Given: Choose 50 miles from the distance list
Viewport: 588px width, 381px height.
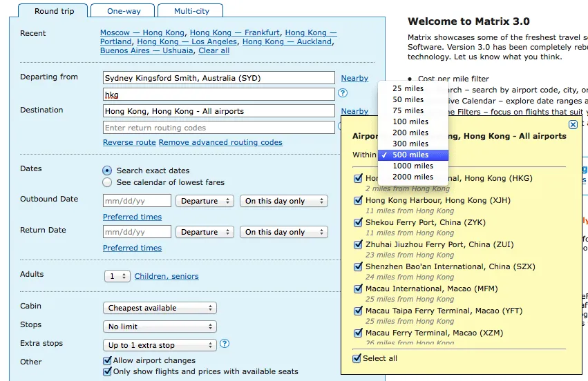Looking at the screenshot, I should tap(413, 99).
